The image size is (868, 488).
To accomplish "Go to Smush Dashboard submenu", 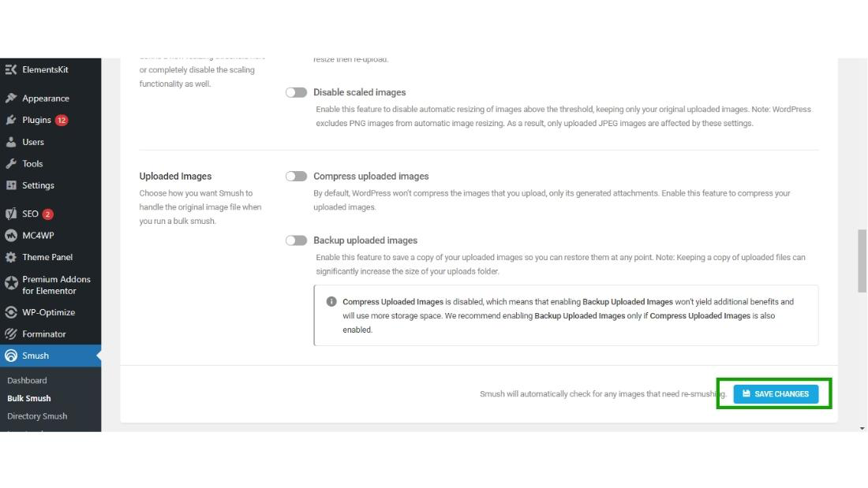I will click(x=27, y=380).
